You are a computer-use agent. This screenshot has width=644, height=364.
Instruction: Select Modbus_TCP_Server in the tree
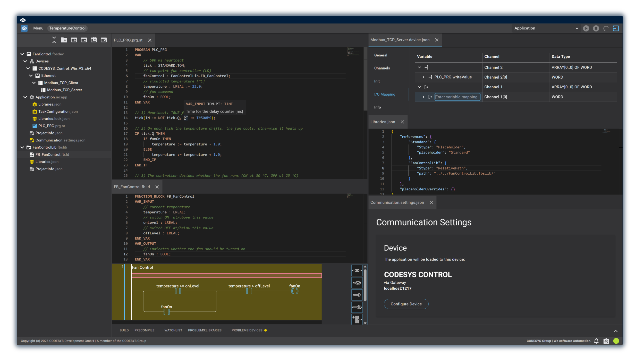[64, 90]
